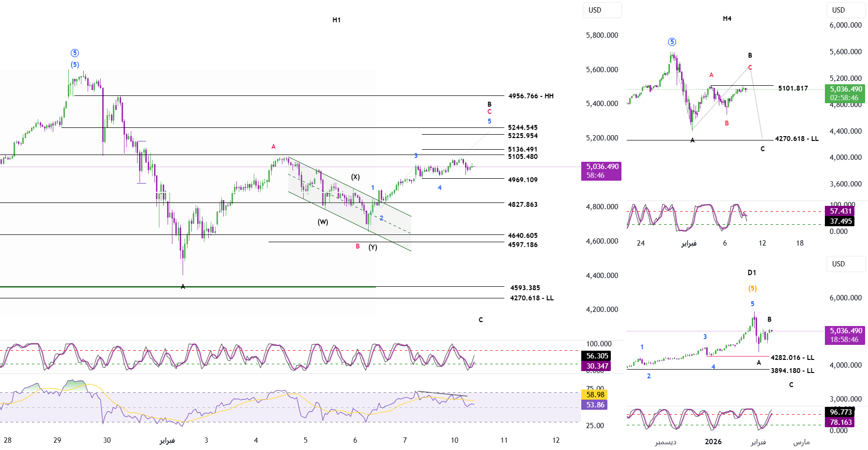Click the 56.305 stochastic value label
This screenshot has width=868, height=450.
pyautogui.click(x=597, y=356)
